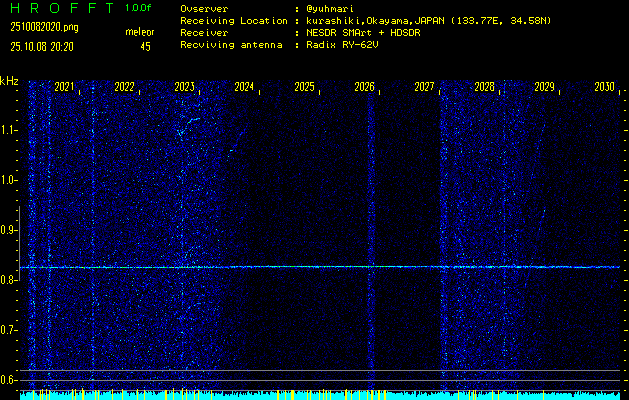Click the Radix RY-62V antenna value
The height and width of the screenshot is (400, 629).
pyautogui.click(x=342, y=45)
